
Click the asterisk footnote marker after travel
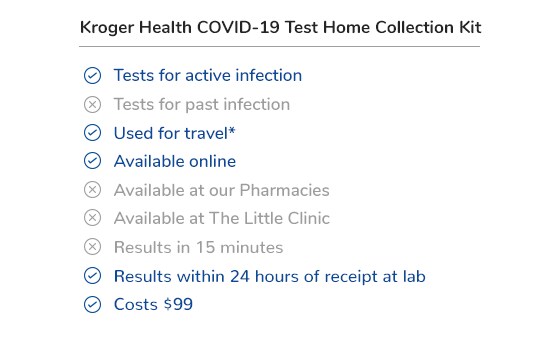tap(232, 130)
